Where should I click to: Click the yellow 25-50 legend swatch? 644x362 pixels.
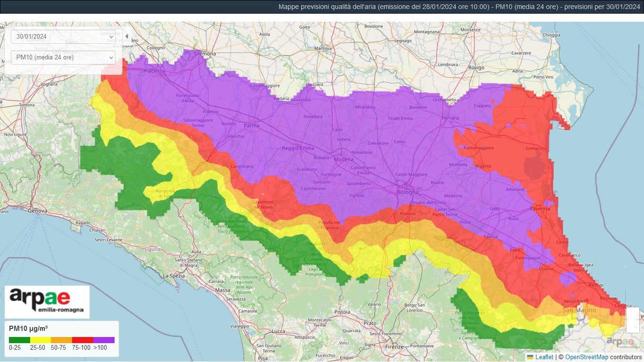point(41,340)
